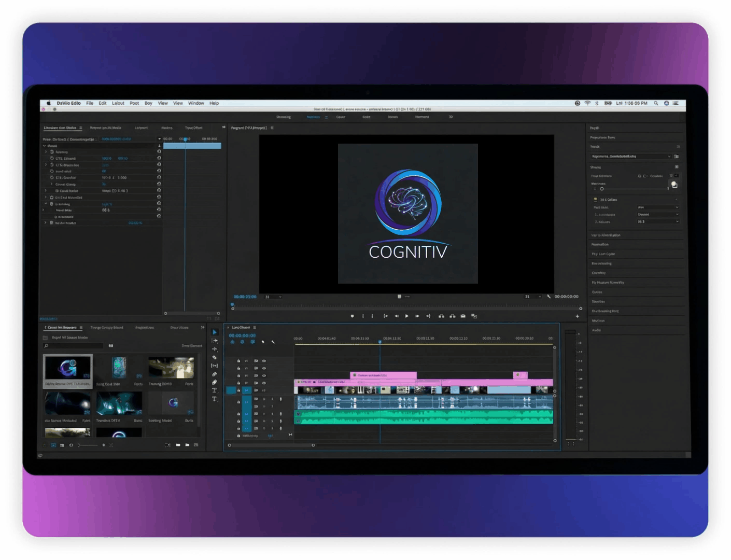
Task: Select the Selection arrow tool in timeline toolbox
Action: click(215, 332)
